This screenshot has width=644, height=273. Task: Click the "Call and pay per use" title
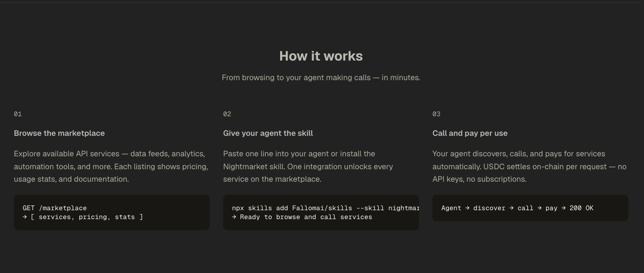click(470, 133)
